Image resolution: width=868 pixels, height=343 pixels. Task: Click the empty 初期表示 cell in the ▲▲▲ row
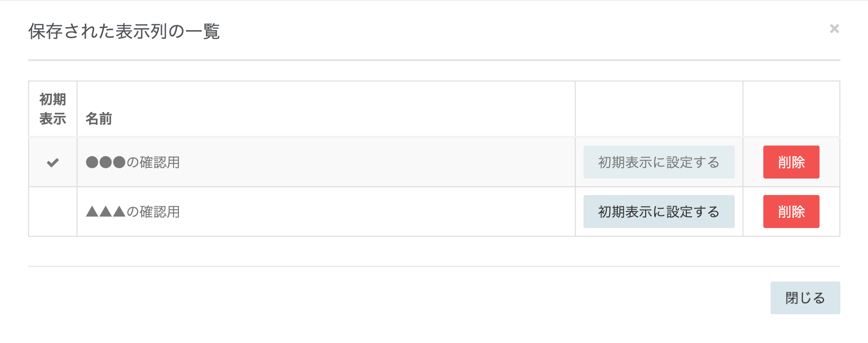53,212
